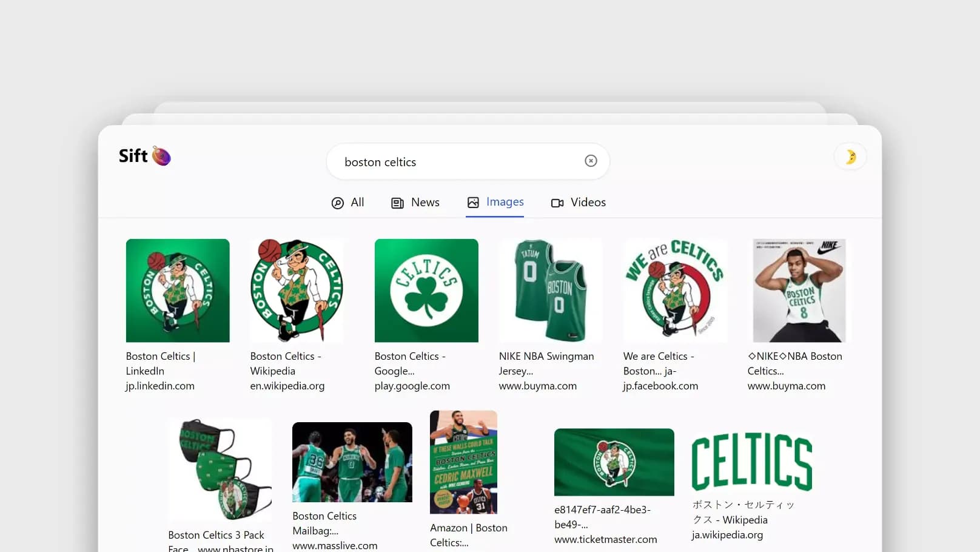Click the jp.linkedin.com source text
Image resolution: width=980 pixels, height=552 pixels.
(x=160, y=386)
